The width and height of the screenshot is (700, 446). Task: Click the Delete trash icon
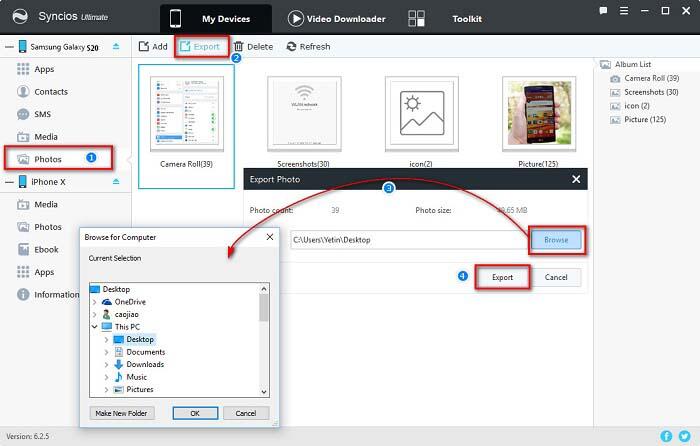click(239, 46)
